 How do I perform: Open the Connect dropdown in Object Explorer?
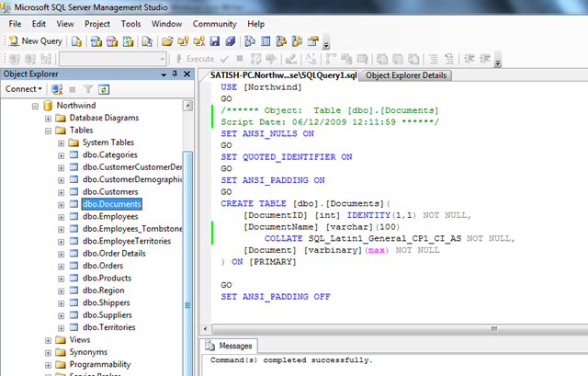[x=23, y=89]
